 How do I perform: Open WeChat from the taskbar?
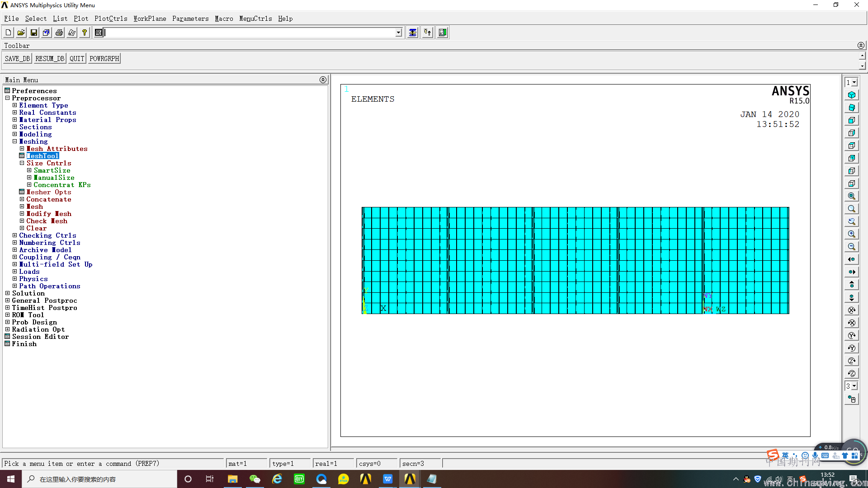[255, 479]
